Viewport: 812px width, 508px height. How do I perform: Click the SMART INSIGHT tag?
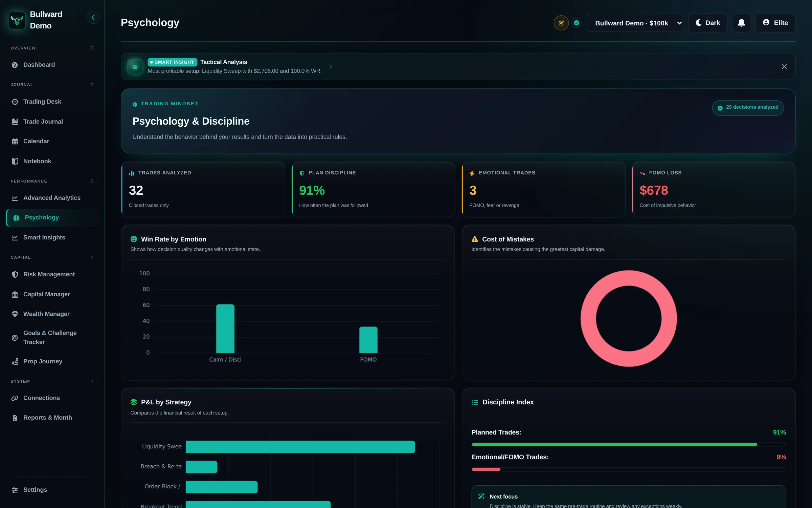coord(172,62)
